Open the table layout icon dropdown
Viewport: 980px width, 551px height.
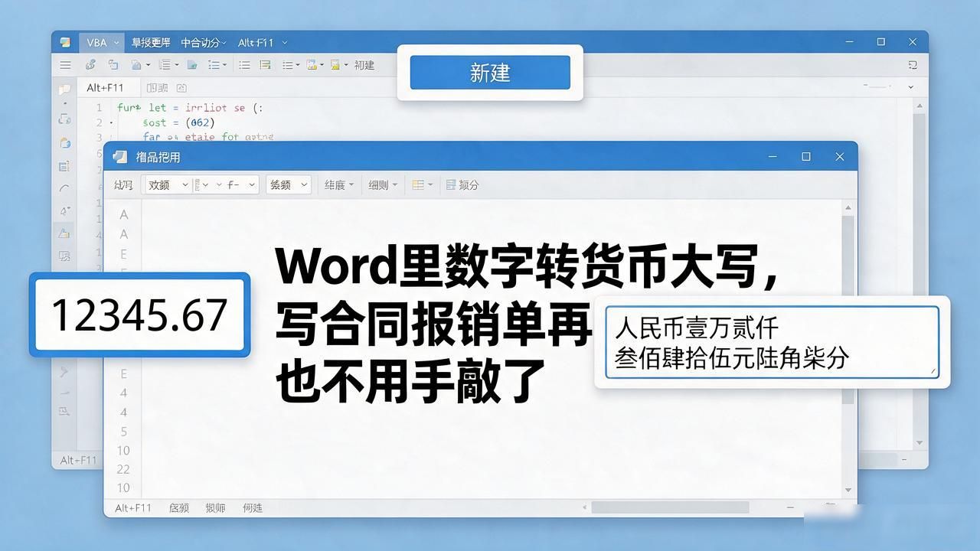click(423, 184)
